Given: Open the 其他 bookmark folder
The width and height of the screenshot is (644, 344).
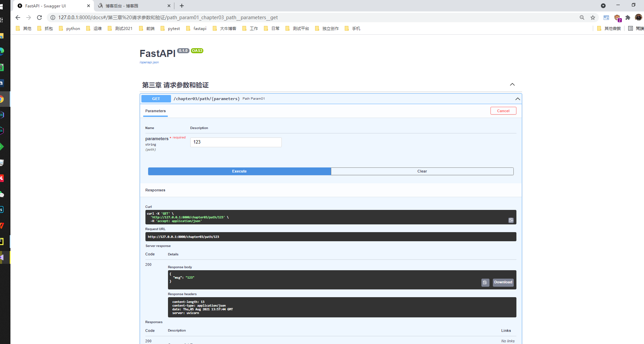Looking at the screenshot, I should point(24,28).
